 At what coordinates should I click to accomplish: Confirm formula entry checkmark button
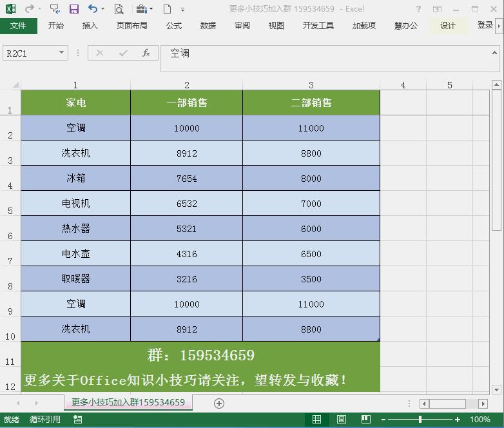tap(123, 53)
